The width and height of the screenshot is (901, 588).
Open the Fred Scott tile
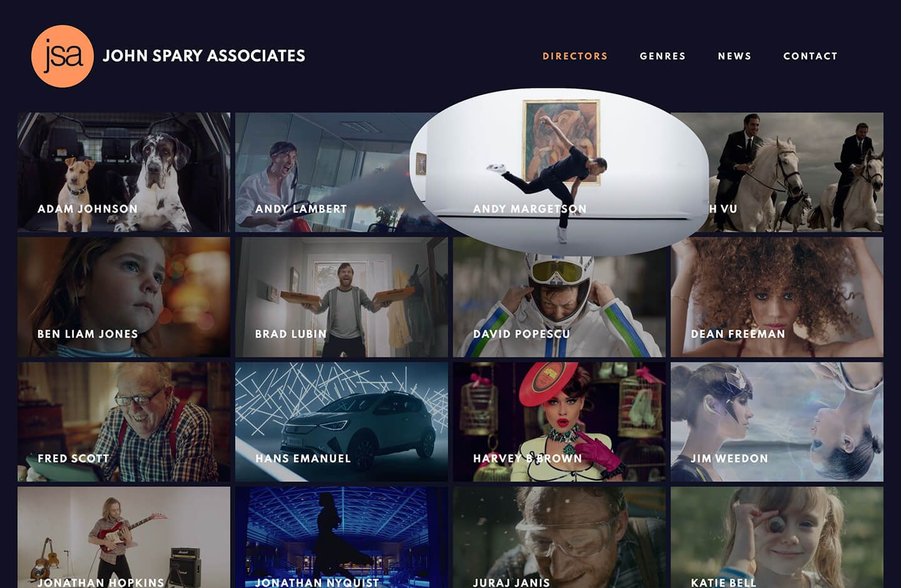click(x=124, y=422)
